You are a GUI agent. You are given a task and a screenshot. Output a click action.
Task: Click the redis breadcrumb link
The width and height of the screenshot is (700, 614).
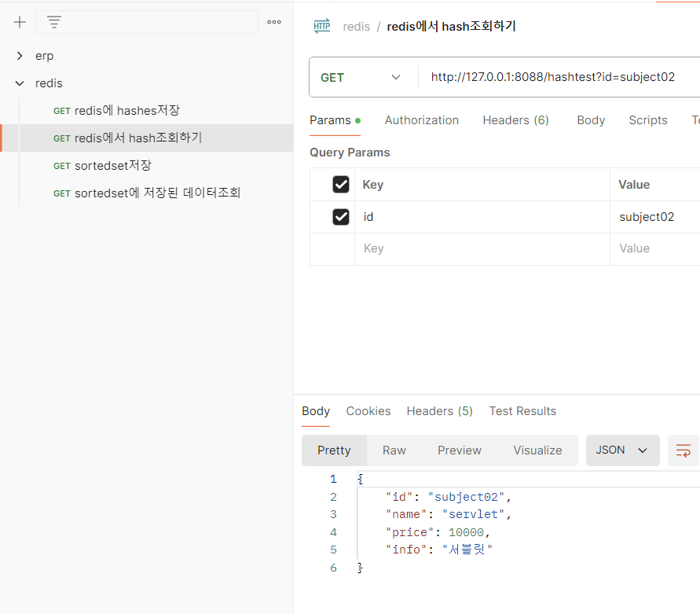(356, 27)
